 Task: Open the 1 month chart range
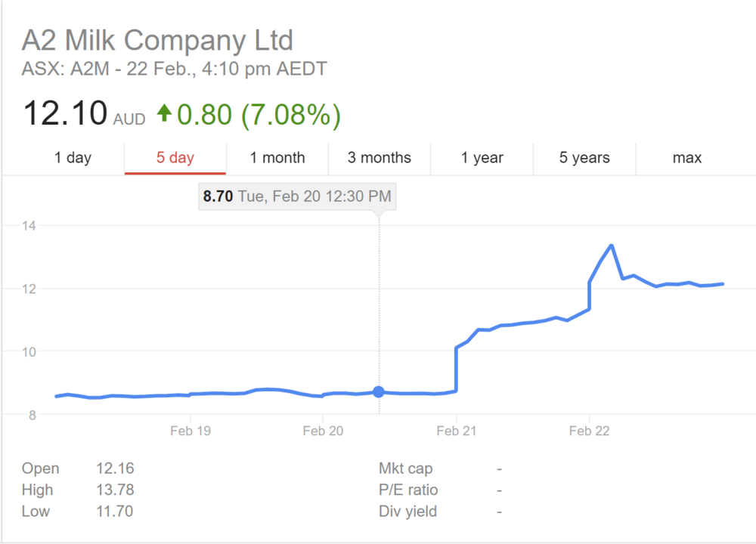[277, 158]
